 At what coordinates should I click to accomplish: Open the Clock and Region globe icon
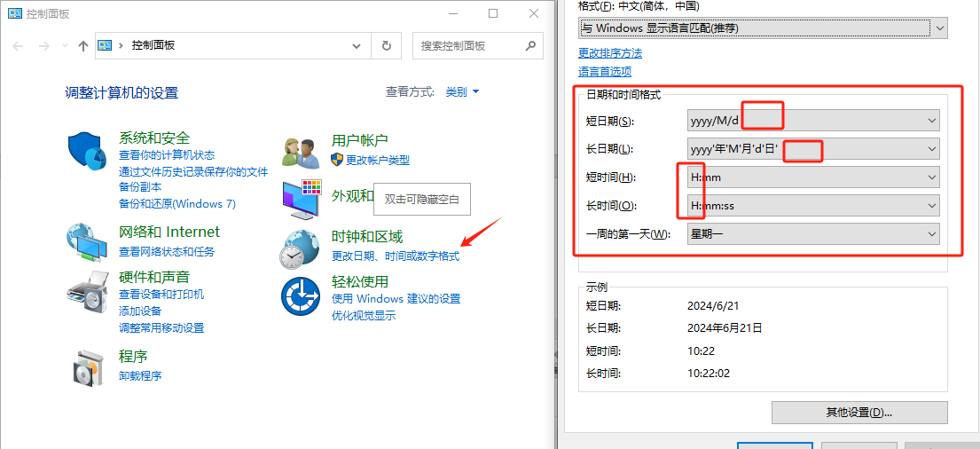click(x=300, y=248)
